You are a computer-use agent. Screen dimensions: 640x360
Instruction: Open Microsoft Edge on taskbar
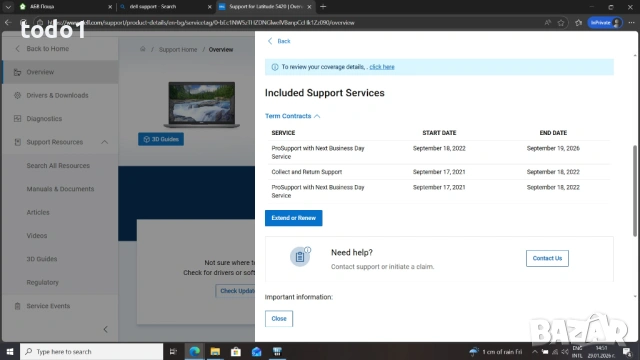pos(195,351)
